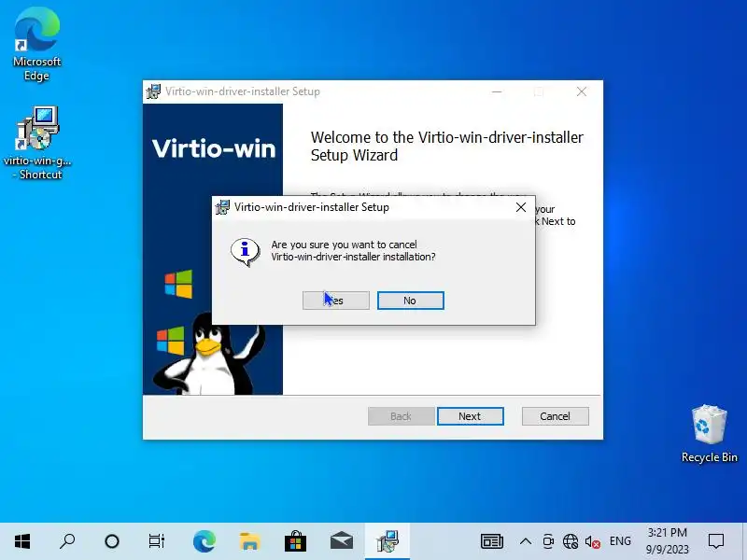Click the Tux penguin image in the wizard banner
This screenshot has width=747, height=560.
(x=209, y=354)
